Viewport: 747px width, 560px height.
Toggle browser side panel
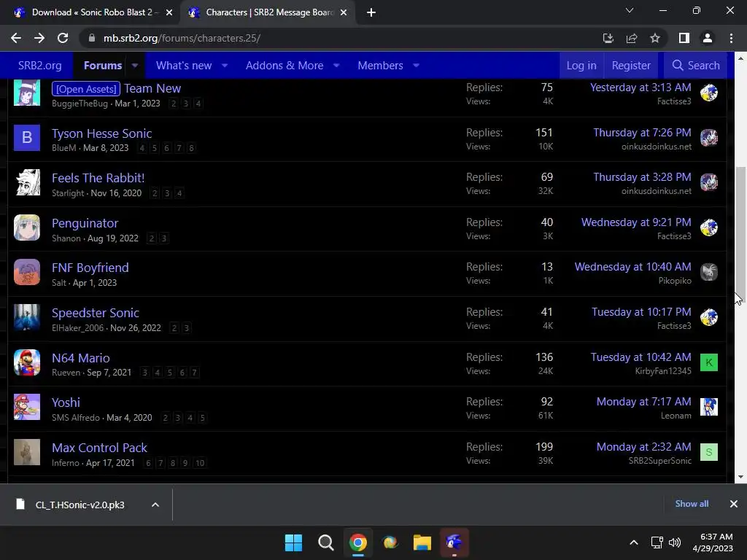[684, 38]
